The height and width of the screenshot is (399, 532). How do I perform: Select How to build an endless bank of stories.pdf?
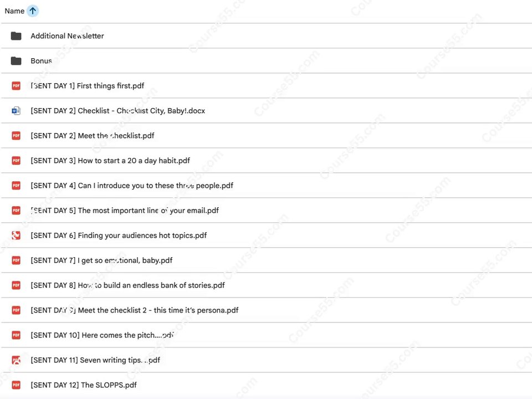[127, 285]
